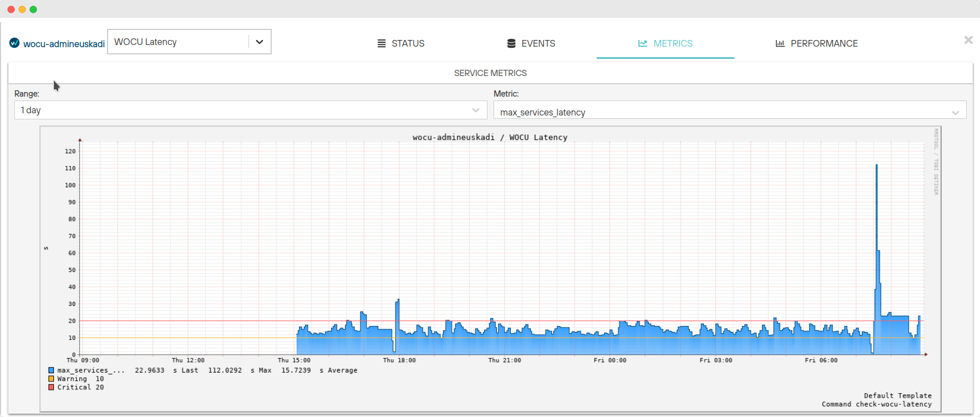
Task: Click the blue max_services legend swatch
Action: coord(51,370)
